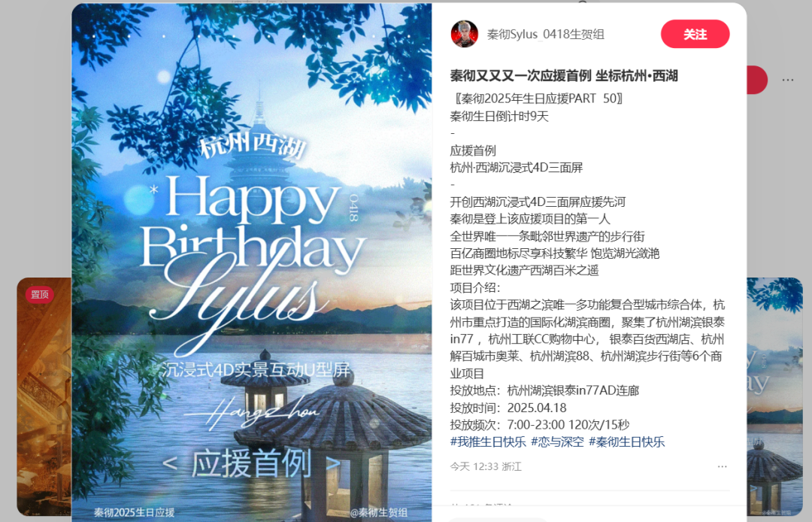Click the 秦彻Sylus_0418生贺组 username
Viewport: 812px width, 522px height.
coord(545,34)
